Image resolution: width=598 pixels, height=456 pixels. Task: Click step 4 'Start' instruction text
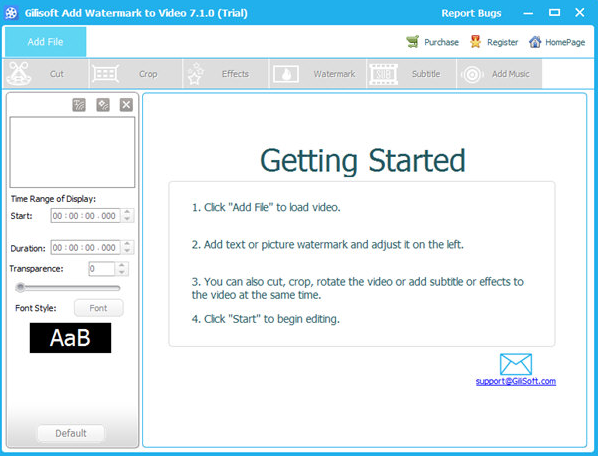pos(265,319)
